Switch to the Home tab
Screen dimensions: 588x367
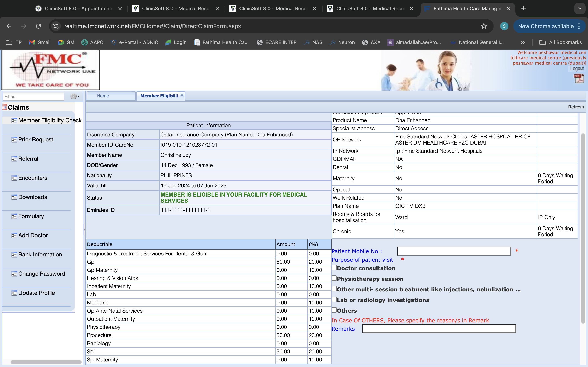[103, 96]
